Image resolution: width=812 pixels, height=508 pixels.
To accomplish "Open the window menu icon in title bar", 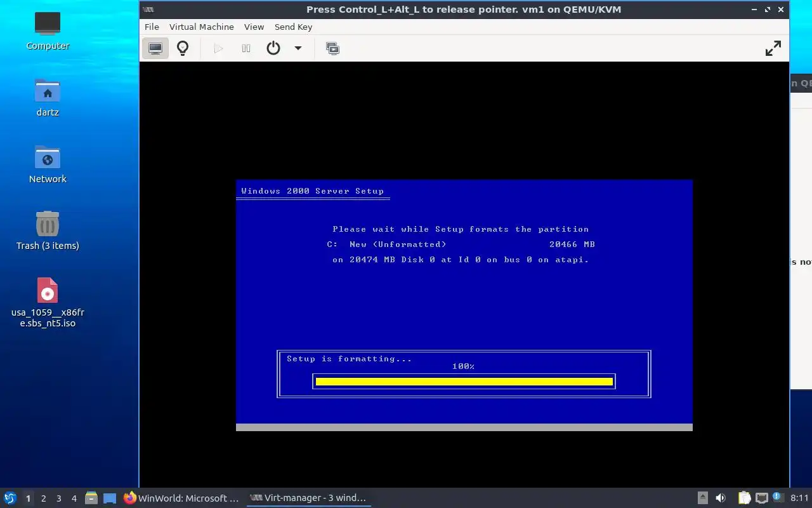I will [148, 10].
